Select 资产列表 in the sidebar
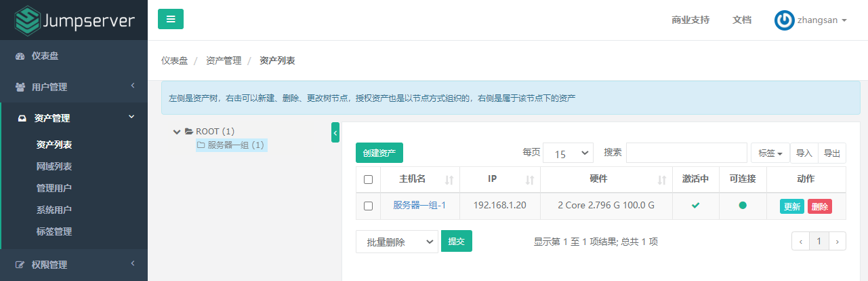This screenshot has width=868, height=281. (x=54, y=145)
